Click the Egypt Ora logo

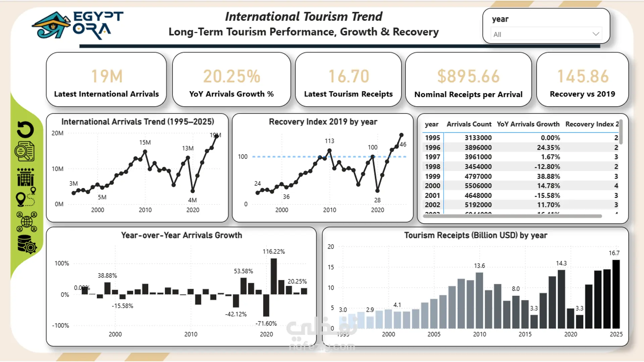(78, 25)
